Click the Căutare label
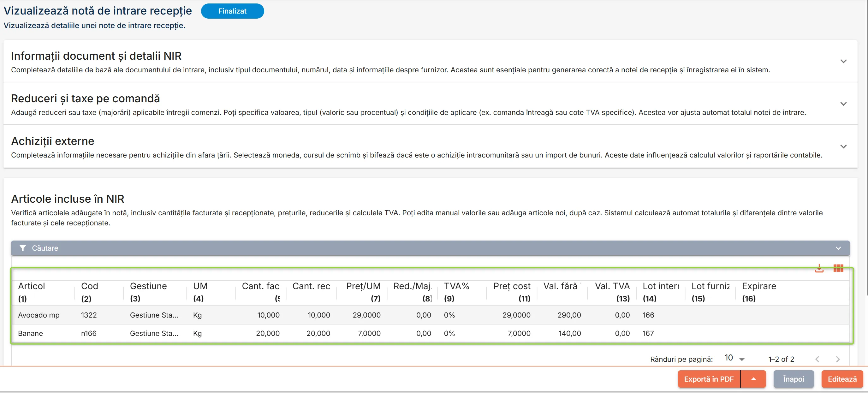 tap(45, 248)
